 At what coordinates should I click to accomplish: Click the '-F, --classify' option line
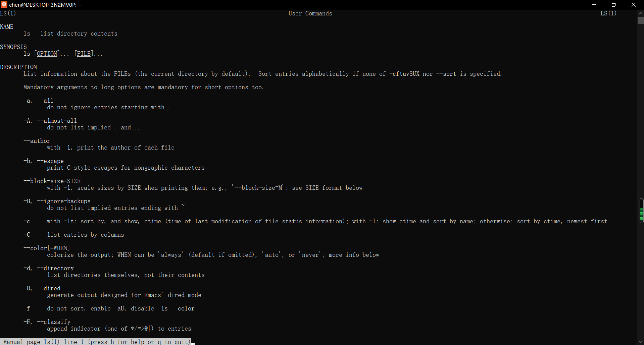point(47,322)
